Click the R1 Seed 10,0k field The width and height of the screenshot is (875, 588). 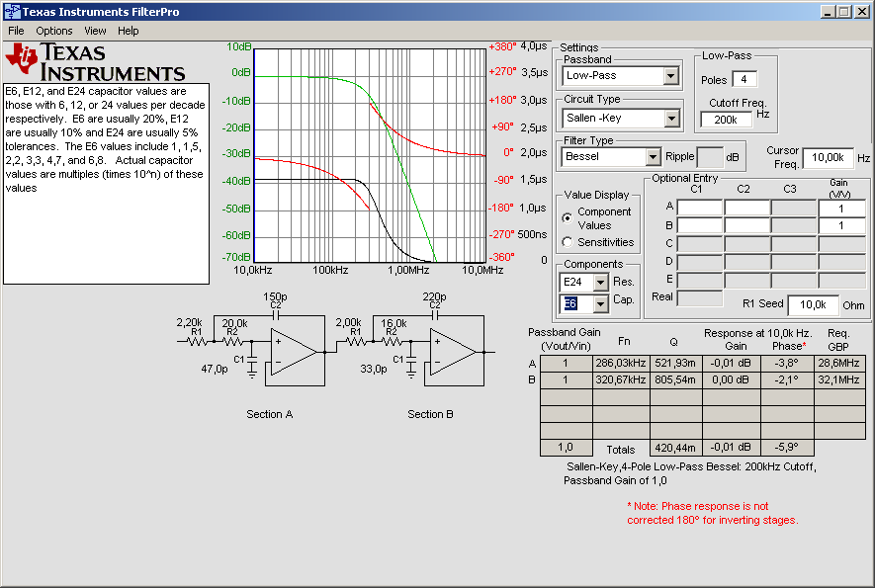click(x=813, y=304)
